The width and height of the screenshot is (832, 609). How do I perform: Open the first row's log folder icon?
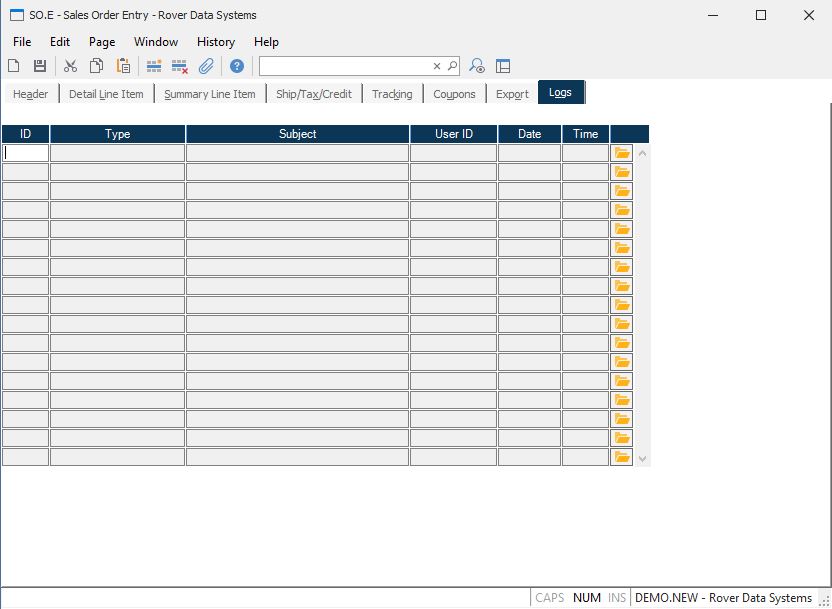coord(622,153)
